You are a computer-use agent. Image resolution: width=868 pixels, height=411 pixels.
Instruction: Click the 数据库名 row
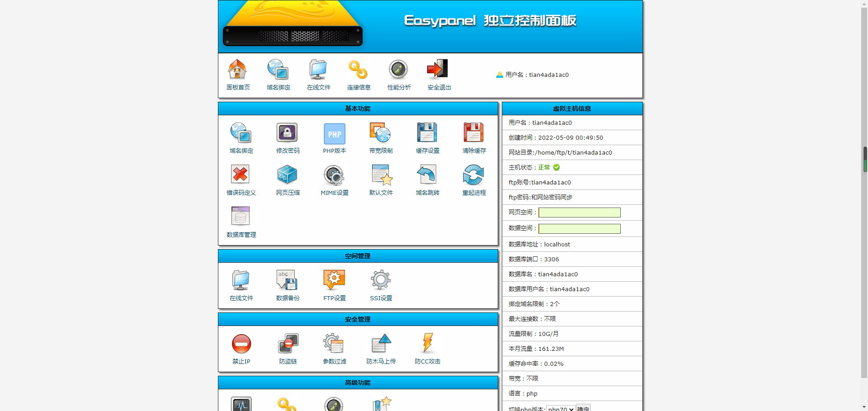572,274
